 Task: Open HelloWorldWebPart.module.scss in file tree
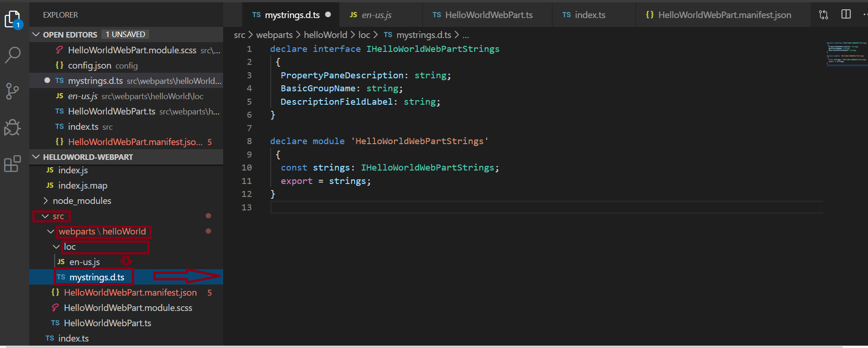126,308
